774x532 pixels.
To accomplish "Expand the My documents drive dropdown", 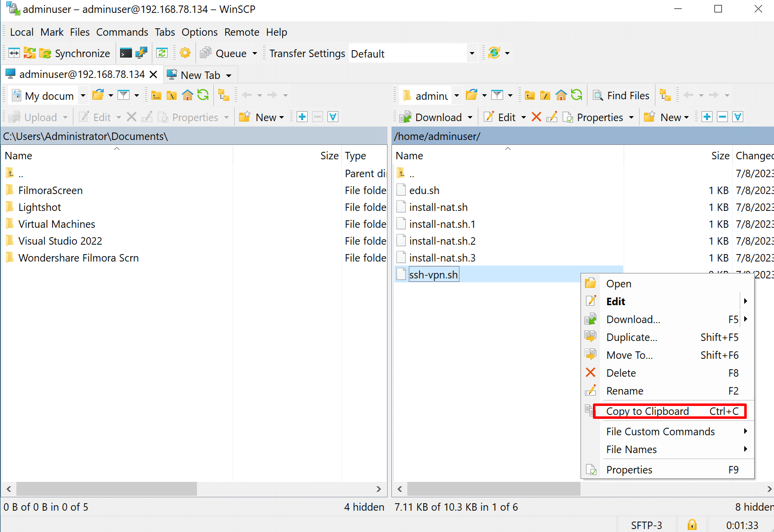I will point(83,95).
